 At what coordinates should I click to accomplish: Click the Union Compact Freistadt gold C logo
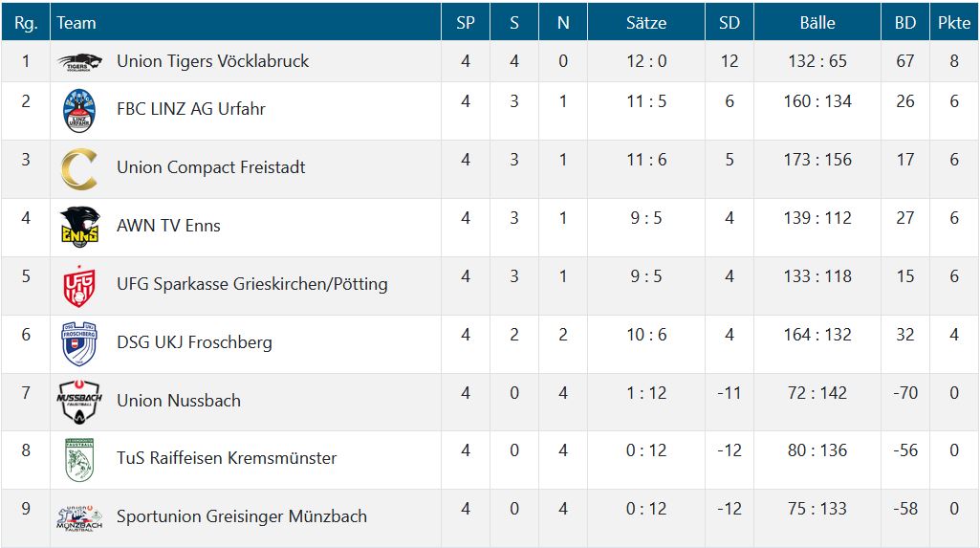79,169
